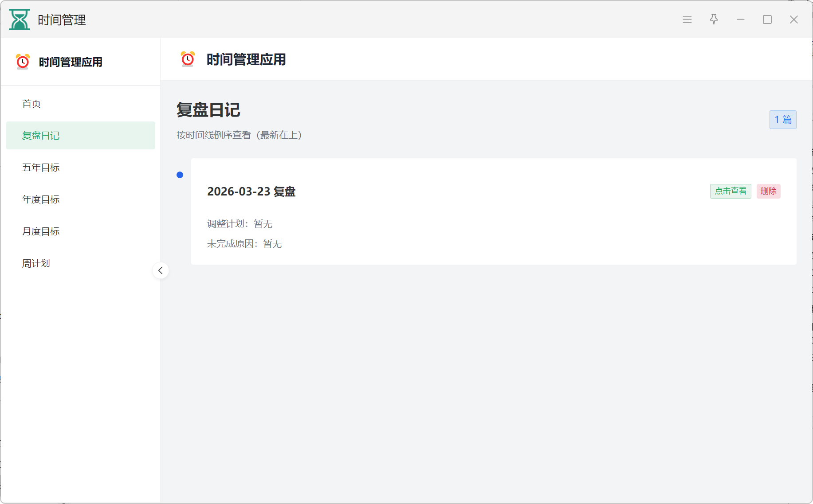The height and width of the screenshot is (504, 813).
Task: Click the 时间管理应用 title in main header
Action: pos(246,59)
